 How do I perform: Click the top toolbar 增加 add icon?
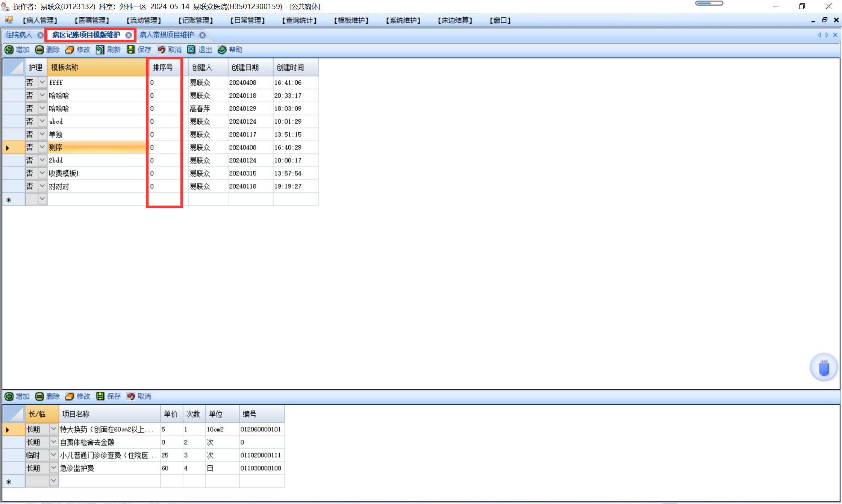tap(9, 50)
